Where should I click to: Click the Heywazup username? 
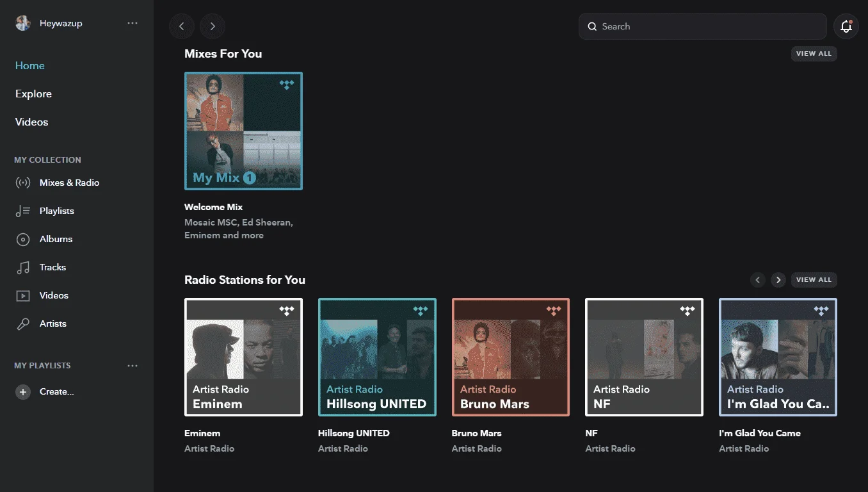tap(61, 23)
